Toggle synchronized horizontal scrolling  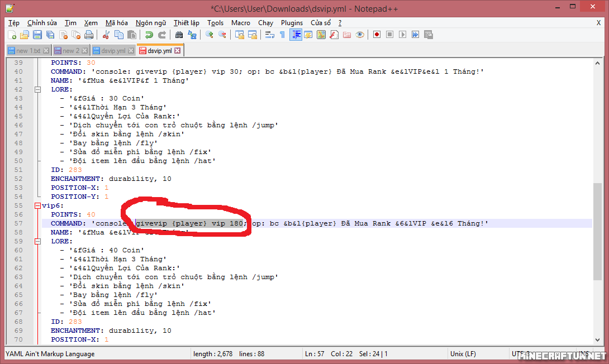click(x=253, y=35)
